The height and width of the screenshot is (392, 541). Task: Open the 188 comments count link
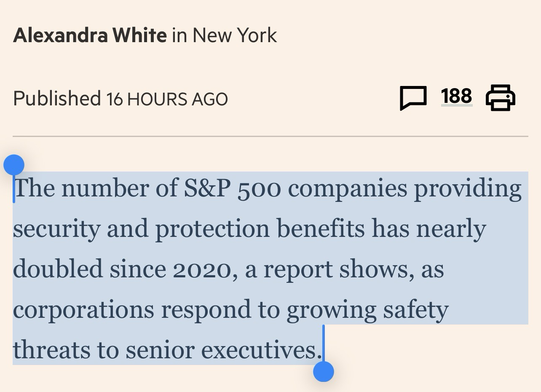[x=456, y=96]
